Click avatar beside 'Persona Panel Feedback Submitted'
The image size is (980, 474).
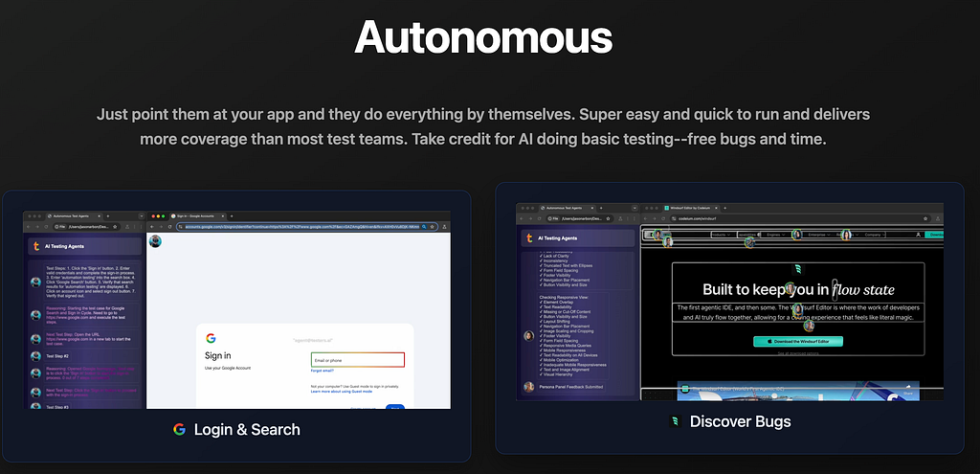coord(528,387)
